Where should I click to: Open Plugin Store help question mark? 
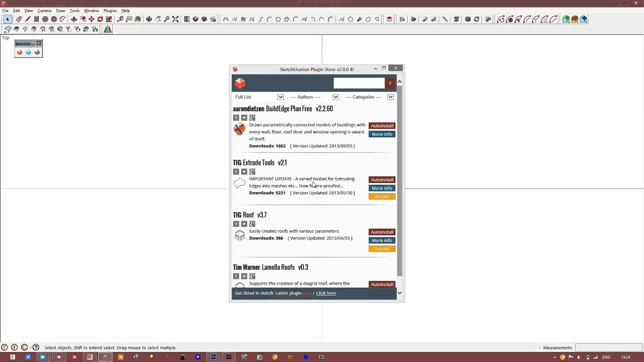tap(390, 83)
